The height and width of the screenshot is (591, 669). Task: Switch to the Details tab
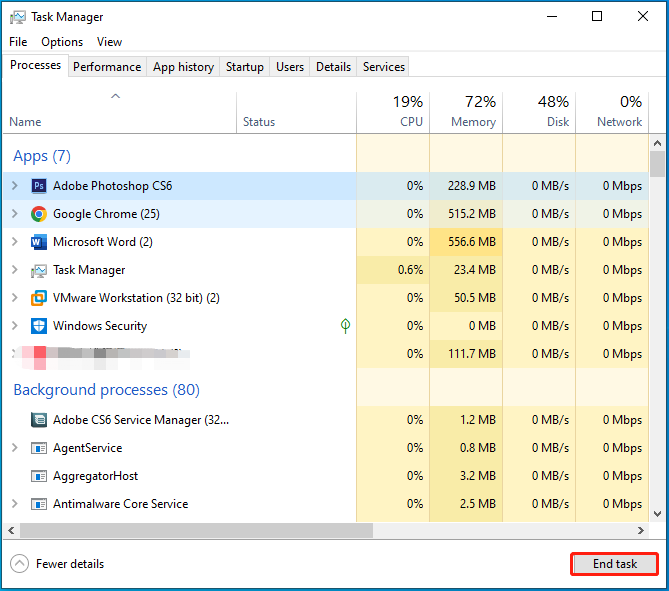333,67
